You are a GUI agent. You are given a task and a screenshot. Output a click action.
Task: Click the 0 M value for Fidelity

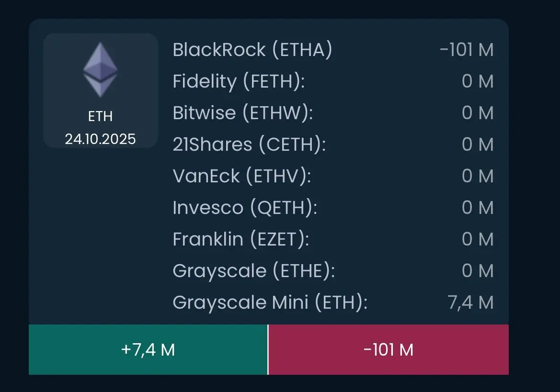coord(477,81)
